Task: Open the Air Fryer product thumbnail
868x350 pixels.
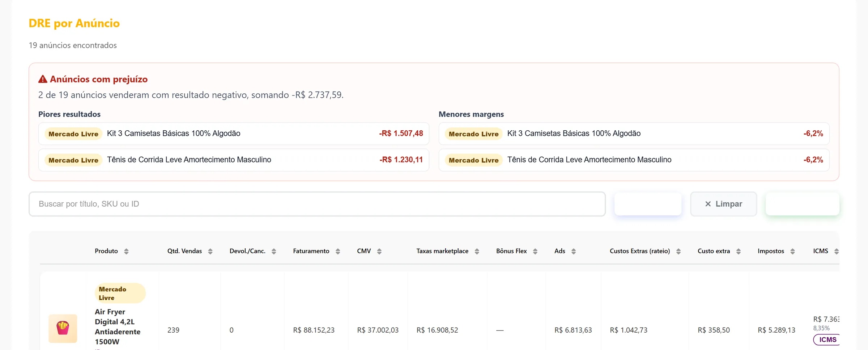Action: tap(63, 328)
